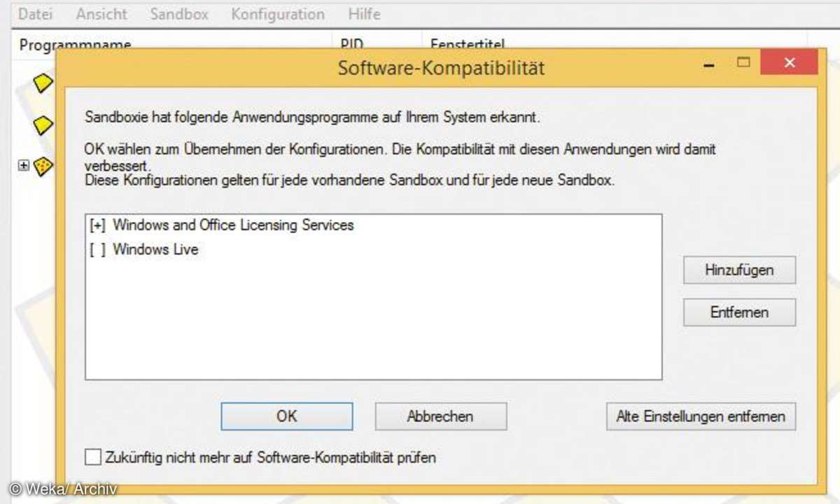The width and height of the screenshot is (840, 504).
Task: Click the Hinzufügen button
Action: click(x=739, y=270)
